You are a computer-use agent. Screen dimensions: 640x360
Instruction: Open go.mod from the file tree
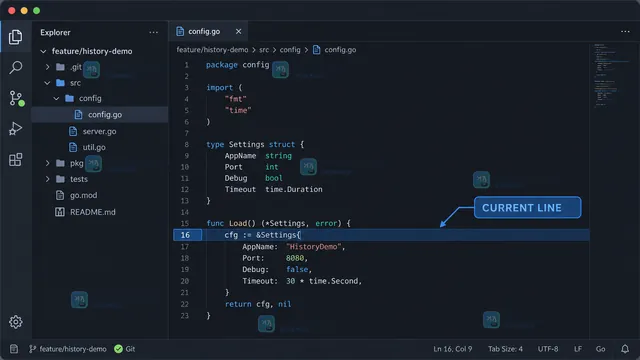pos(84,196)
